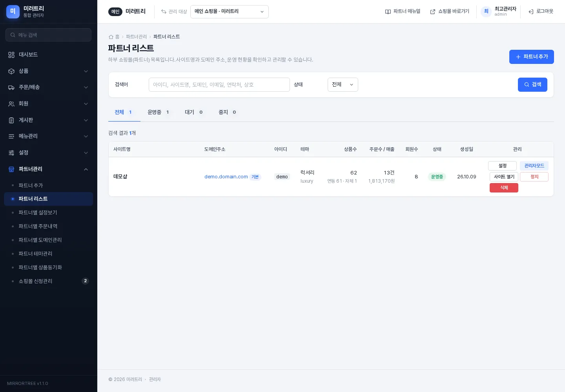Image resolution: width=565 pixels, height=392 pixels.
Task: Click the 상품 box icon
Action: coord(11,71)
